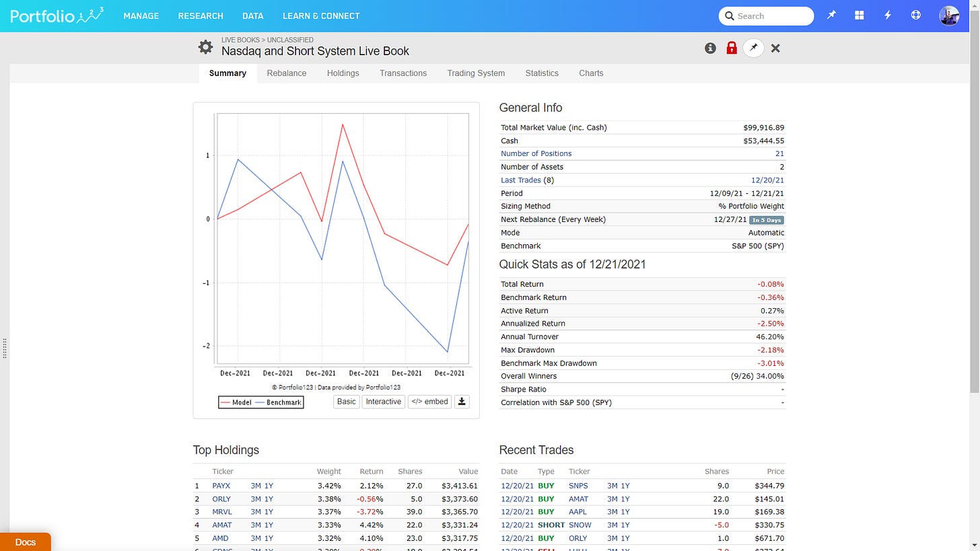
Task: Open AAPL 3M chart link
Action: (x=612, y=512)
